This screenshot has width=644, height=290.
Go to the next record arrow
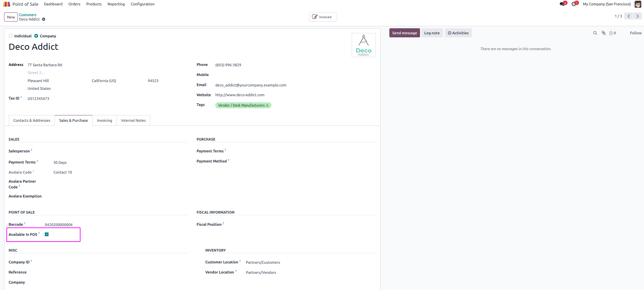638,16
